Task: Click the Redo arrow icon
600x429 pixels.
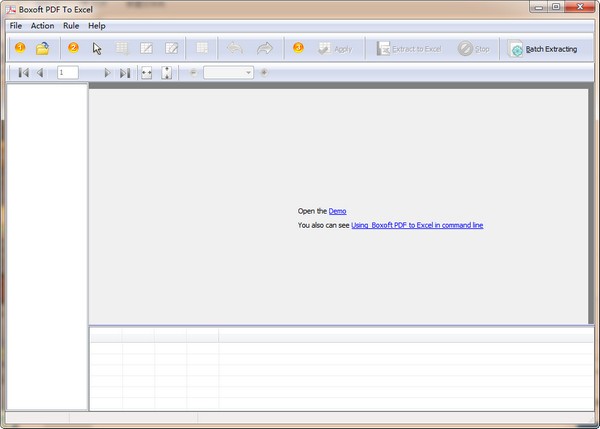Action: (264, 48)
